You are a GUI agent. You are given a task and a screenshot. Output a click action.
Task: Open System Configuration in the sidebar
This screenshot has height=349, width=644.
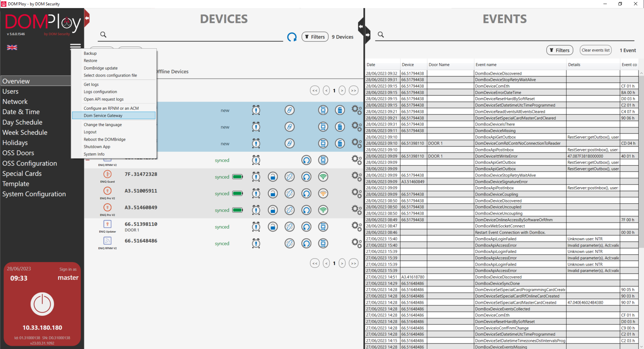click(x=34, y=194)
